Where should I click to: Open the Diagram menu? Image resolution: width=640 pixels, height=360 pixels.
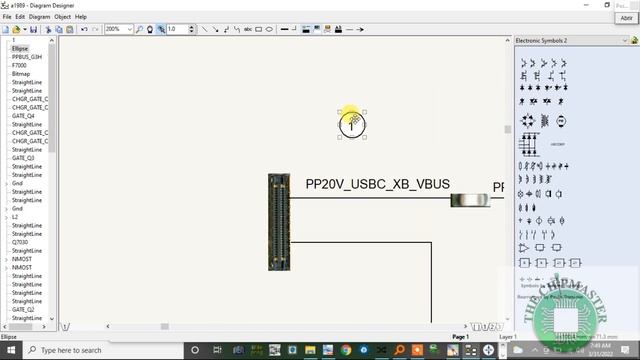[x=39, y=17]
